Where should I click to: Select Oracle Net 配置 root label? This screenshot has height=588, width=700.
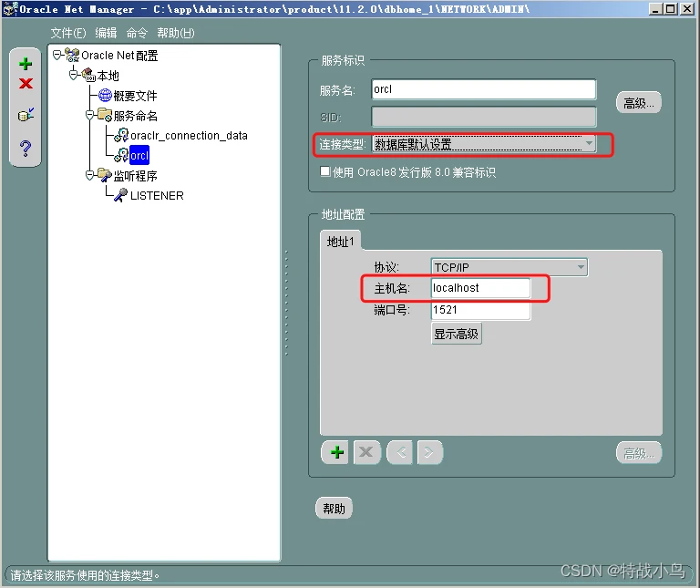[x=119, y=56]
